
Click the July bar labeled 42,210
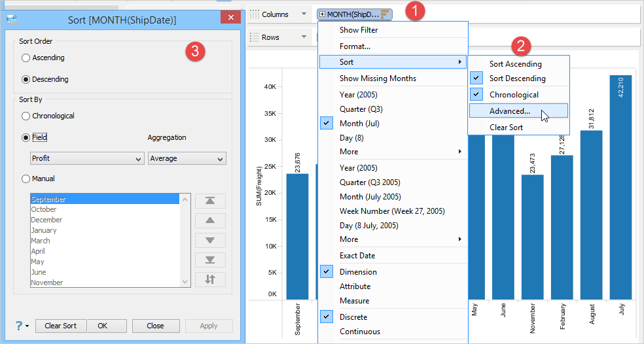(620, 188)
